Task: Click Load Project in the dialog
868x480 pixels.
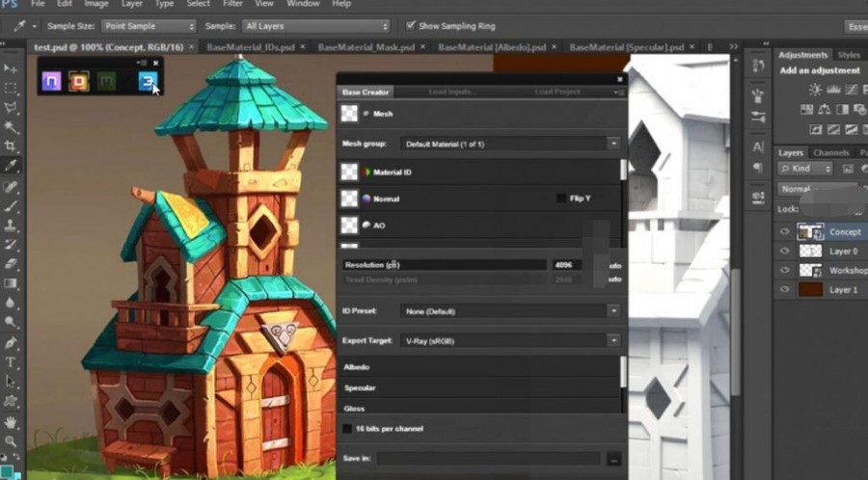Action: (558, 92)
